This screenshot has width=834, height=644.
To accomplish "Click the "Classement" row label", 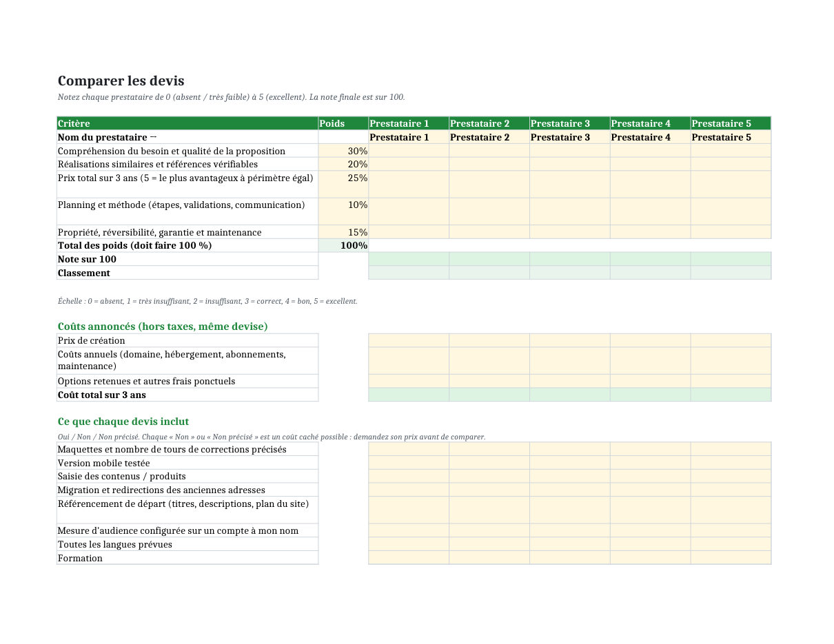I will tap(187, 273).
